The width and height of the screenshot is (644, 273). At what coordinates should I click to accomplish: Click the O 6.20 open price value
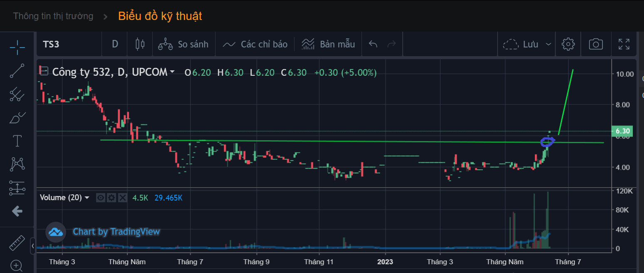[198, 72]
